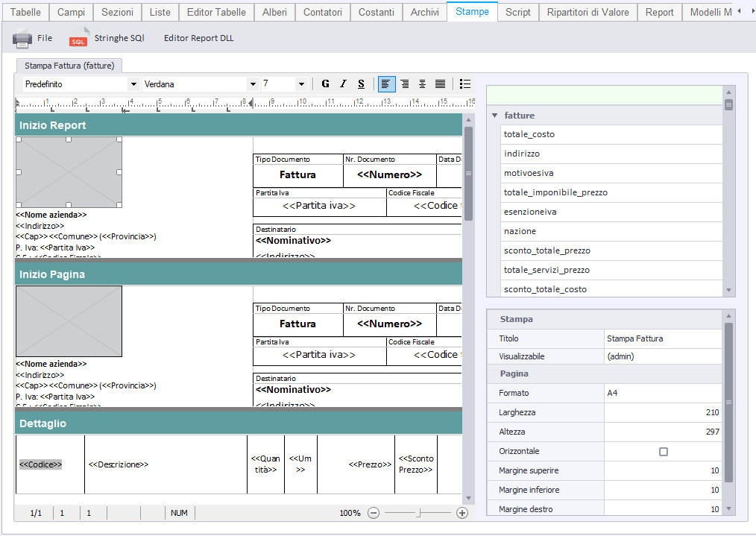Select the totale_costo field
The image size is (756, 536).
tap(529, 134)
